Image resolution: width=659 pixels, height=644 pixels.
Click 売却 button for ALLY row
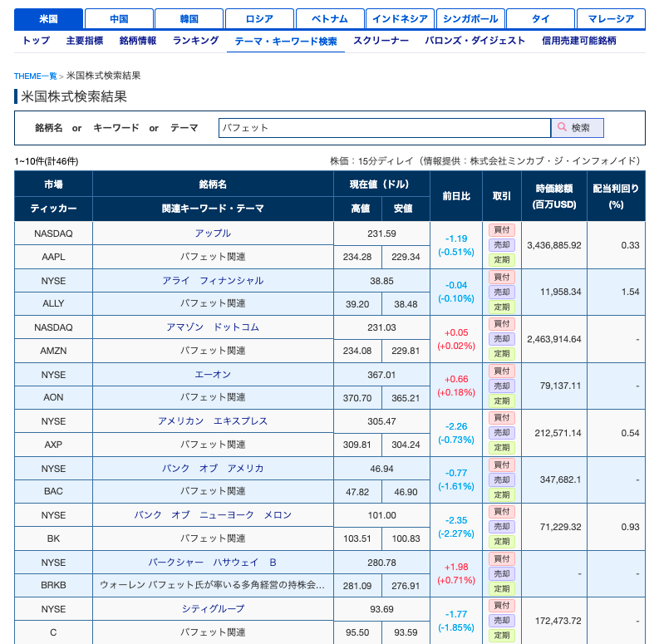502,292
